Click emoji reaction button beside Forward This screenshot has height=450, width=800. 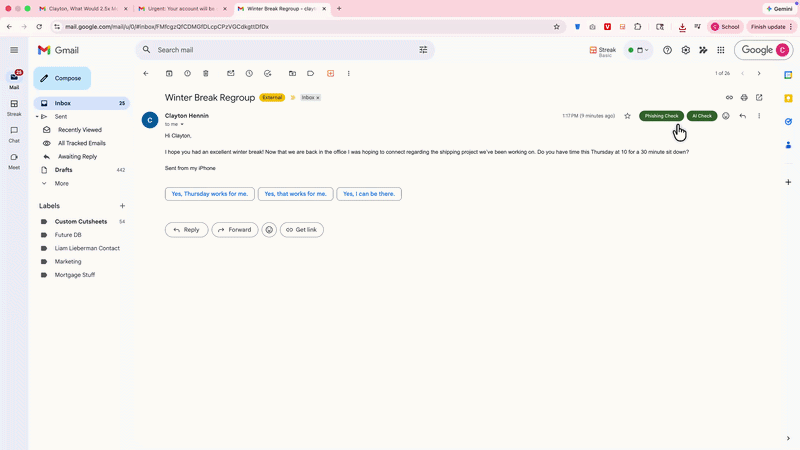coord(269,230)
